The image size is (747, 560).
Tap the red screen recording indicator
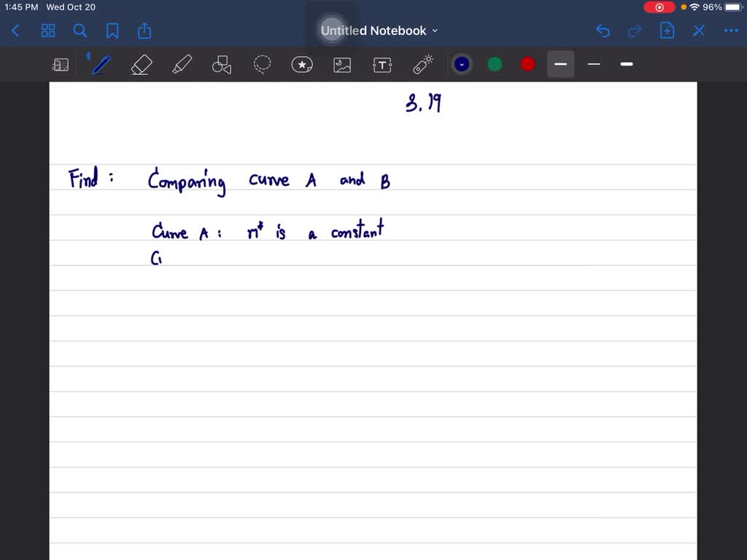tap(659, 7)
